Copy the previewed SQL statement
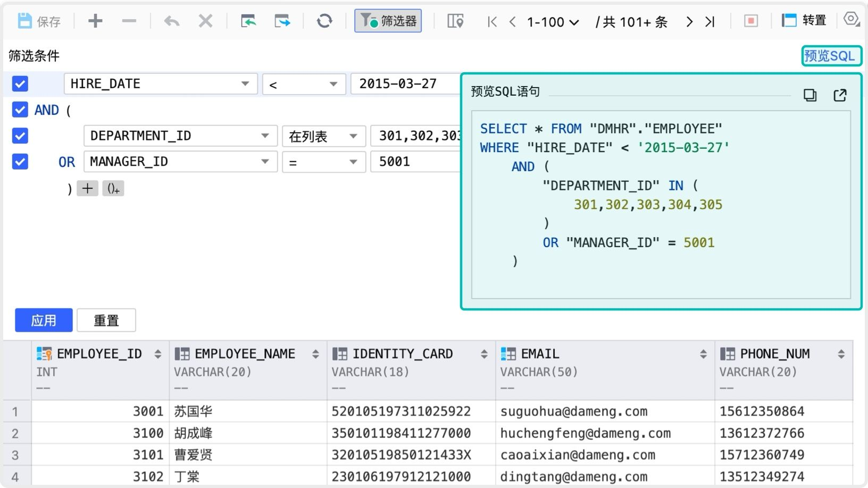The image size is (868, 488). point(810,95)
